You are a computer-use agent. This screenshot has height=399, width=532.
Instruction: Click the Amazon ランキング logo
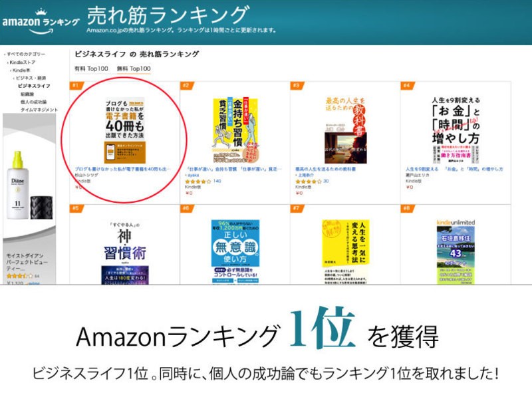click(41, 21)
